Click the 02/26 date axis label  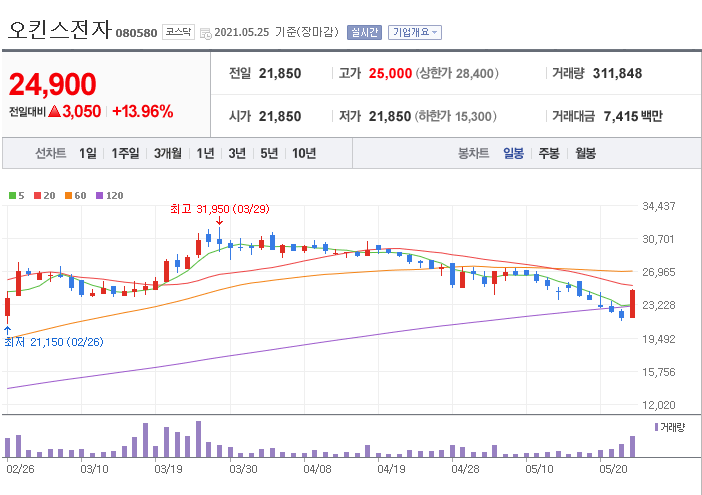tap(20, 469)
